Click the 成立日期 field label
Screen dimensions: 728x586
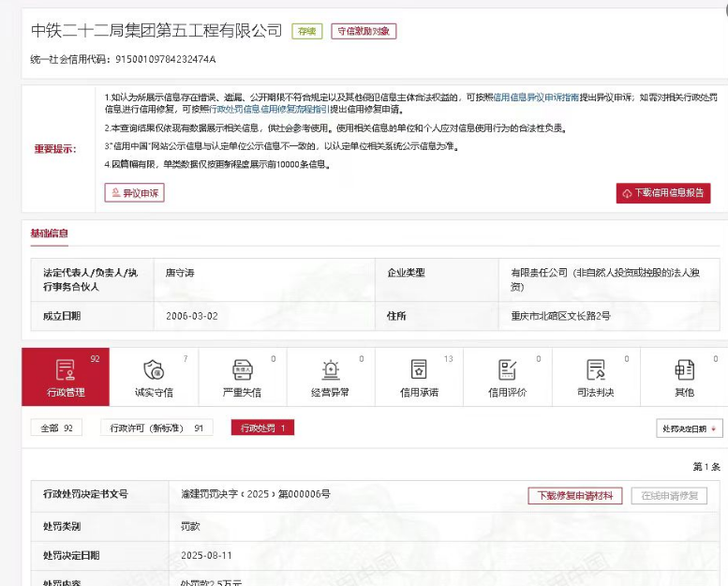pyautogui.click(x=62, y=316)
